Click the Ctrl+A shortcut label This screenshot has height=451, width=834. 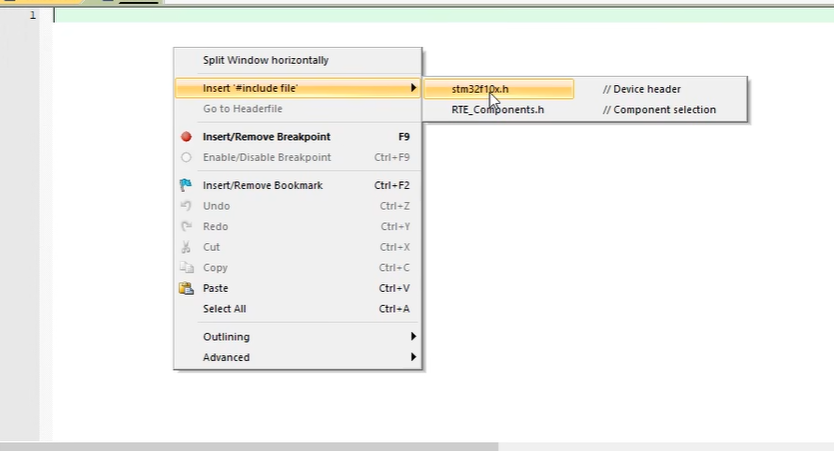coord(394,309)
